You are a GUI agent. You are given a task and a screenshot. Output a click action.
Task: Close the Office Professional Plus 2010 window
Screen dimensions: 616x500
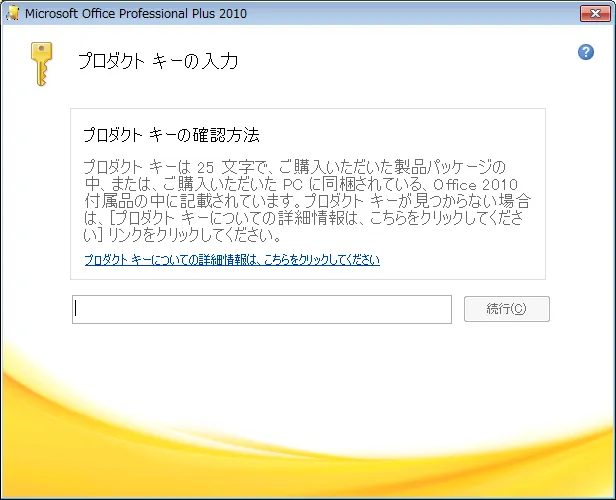pos(595,14)
